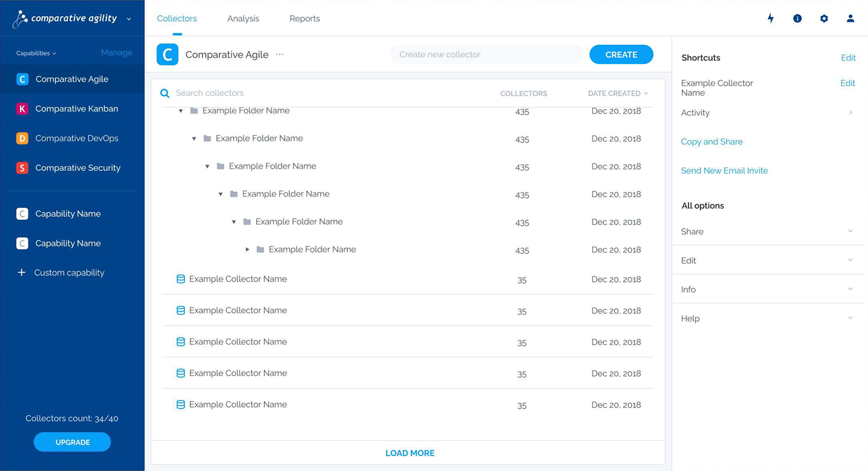Click the database icon of the second collector row

(181, 310)
